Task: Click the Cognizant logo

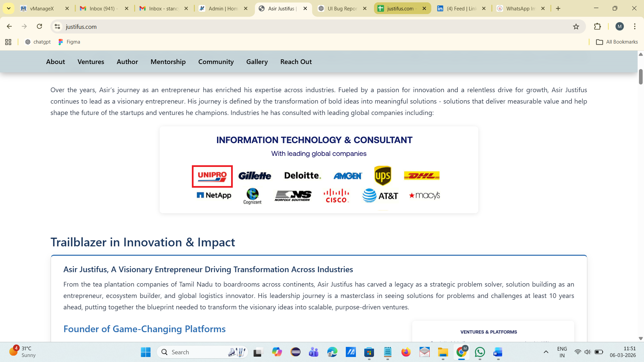Action: coord(252,196)
